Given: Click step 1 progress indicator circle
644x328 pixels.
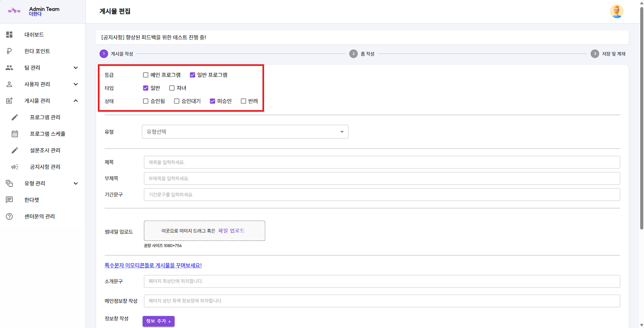Looking at the screenshot, I should (104, 54).
